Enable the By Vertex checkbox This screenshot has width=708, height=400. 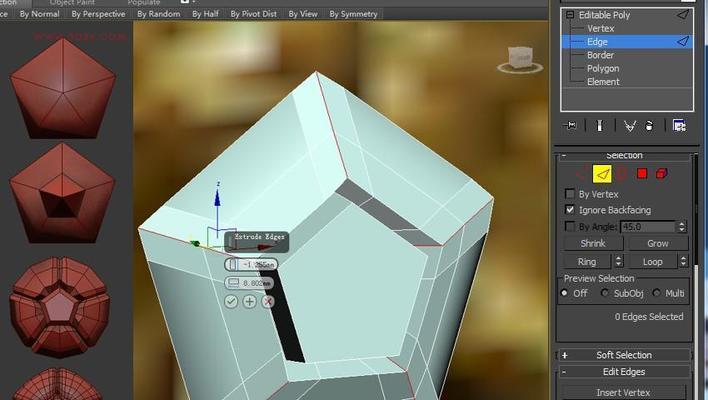570,194
